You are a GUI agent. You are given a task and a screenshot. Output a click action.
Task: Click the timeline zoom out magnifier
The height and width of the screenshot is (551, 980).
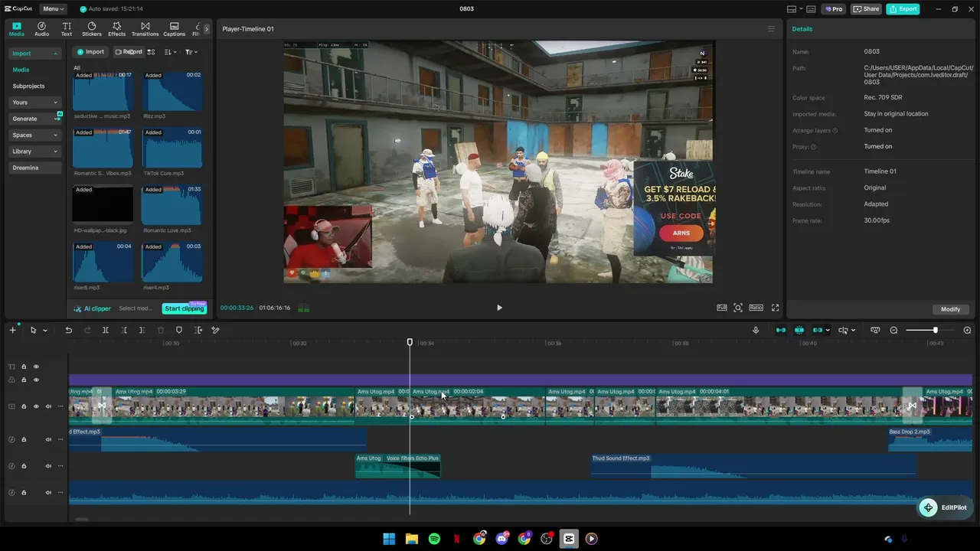[893, 330]
